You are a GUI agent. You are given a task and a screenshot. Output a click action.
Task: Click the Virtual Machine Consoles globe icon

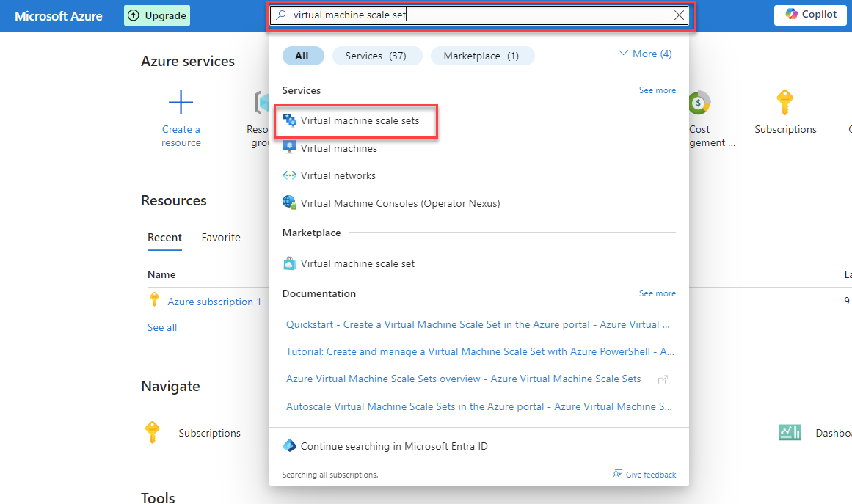click(289, 203)
